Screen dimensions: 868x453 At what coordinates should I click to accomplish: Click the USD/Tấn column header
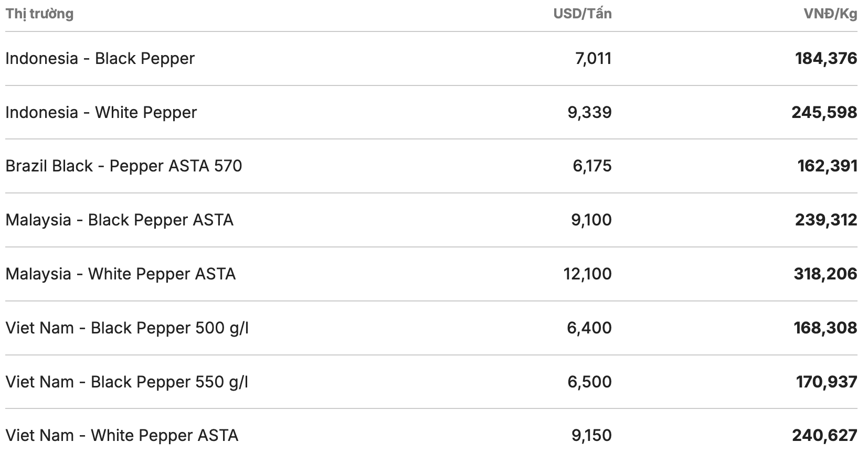(x=582, y=14)
